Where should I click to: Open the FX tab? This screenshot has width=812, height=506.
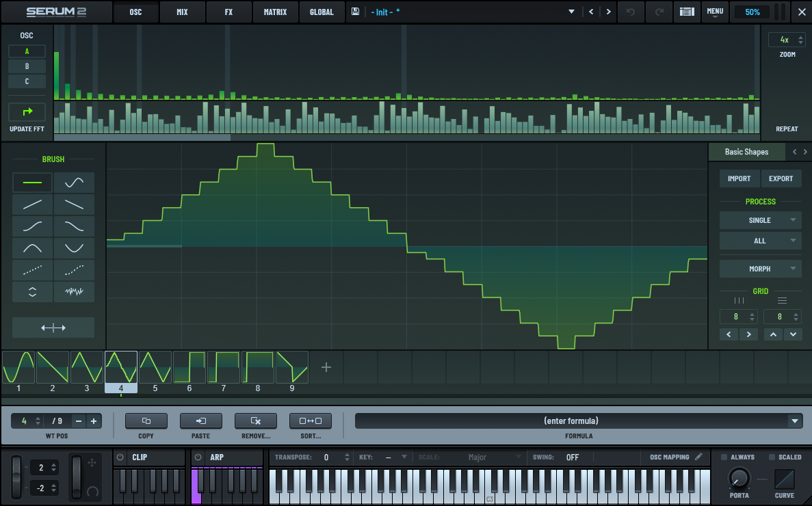(x=228, y=12)
